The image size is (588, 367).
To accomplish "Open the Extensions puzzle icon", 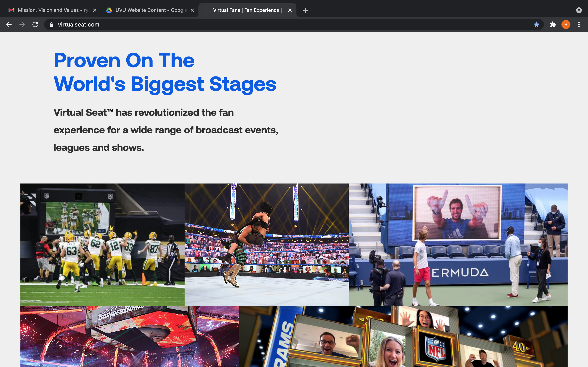I will pyautogui.click(x=553, y=24).
